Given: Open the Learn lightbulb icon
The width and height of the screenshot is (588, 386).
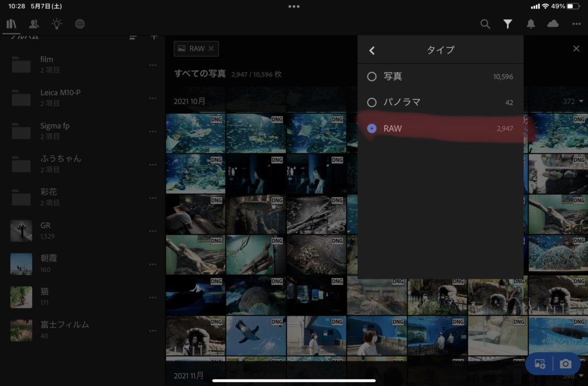Looking at the screenshot, I should coord(57,24).
